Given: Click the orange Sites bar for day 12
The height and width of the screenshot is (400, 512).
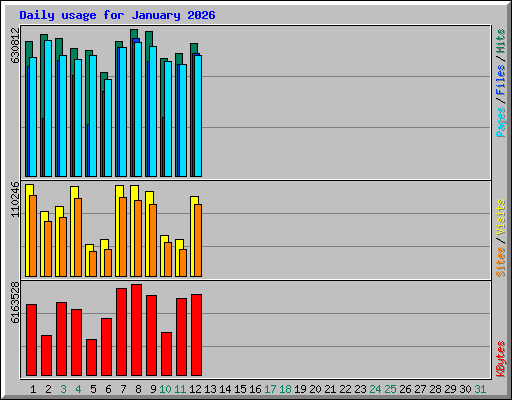Looking at the screenshot, I should click(x=198, y=240).
